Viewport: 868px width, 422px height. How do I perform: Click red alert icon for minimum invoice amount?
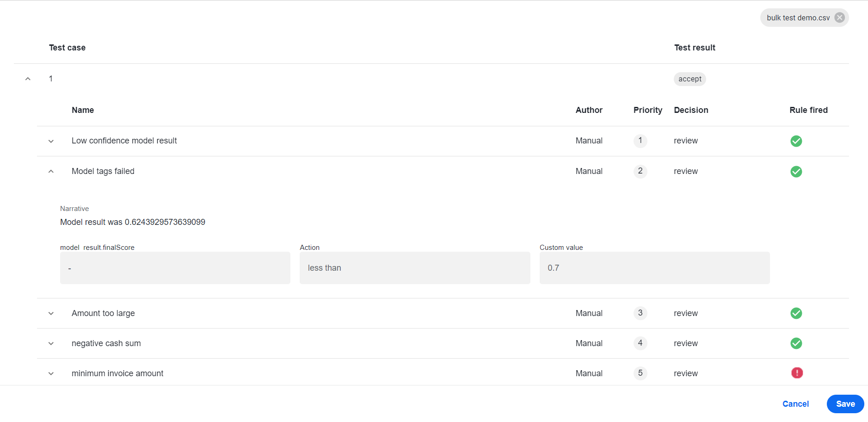click(x=797, y=373)
